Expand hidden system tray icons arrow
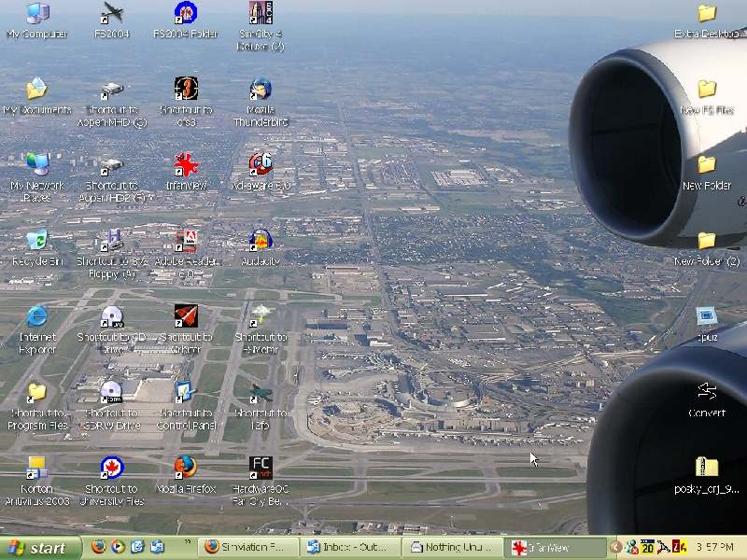 pos(616,548)
